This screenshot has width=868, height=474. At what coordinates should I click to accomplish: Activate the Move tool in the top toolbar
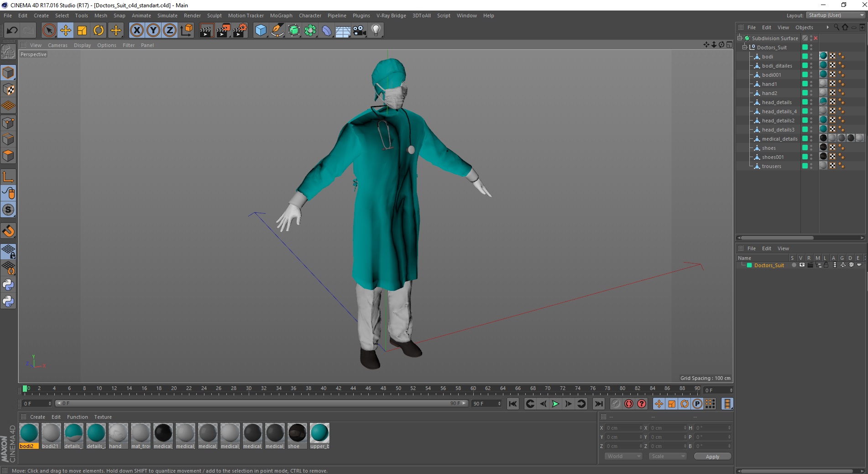coord(65,31)
